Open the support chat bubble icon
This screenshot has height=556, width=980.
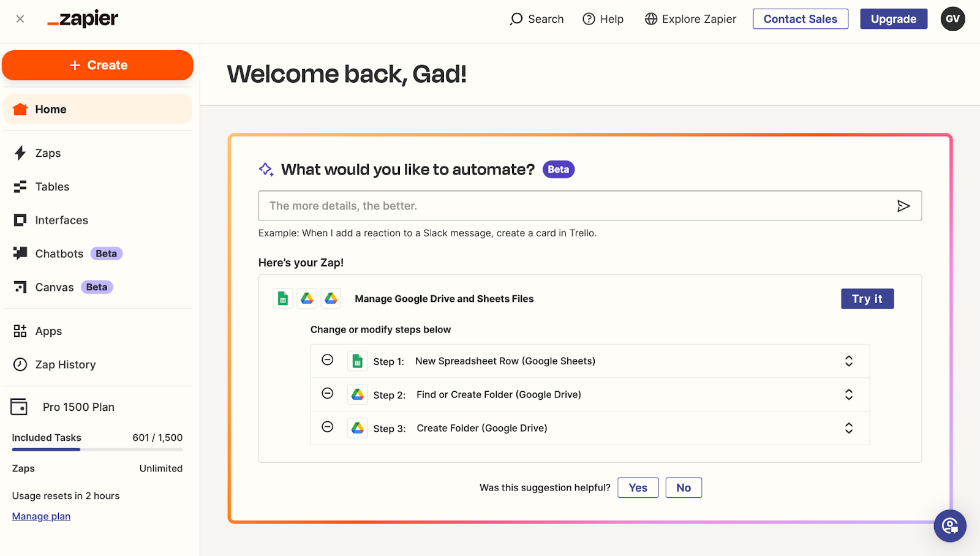[x=950, y=525]
